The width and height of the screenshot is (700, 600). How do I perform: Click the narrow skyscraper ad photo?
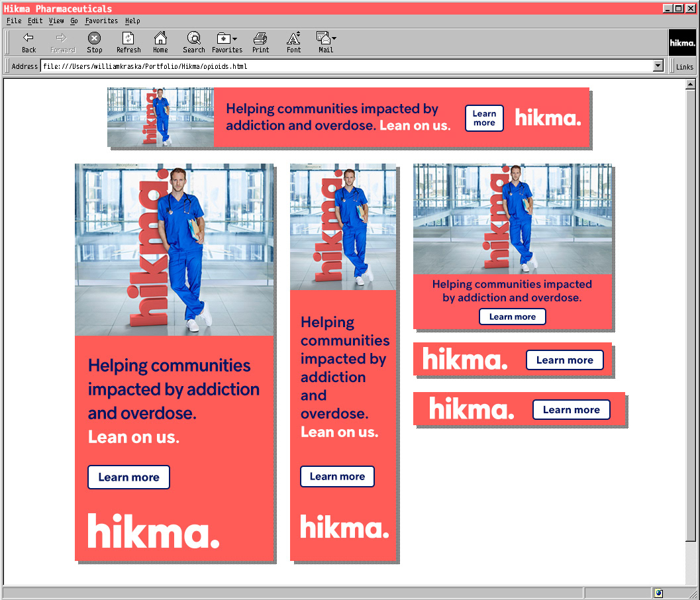[x=343, y=226]
